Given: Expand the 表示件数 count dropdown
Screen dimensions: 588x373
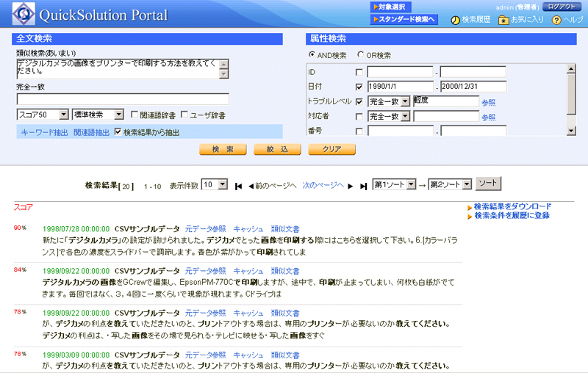Looking at the screenshot, I should (215, 184).
